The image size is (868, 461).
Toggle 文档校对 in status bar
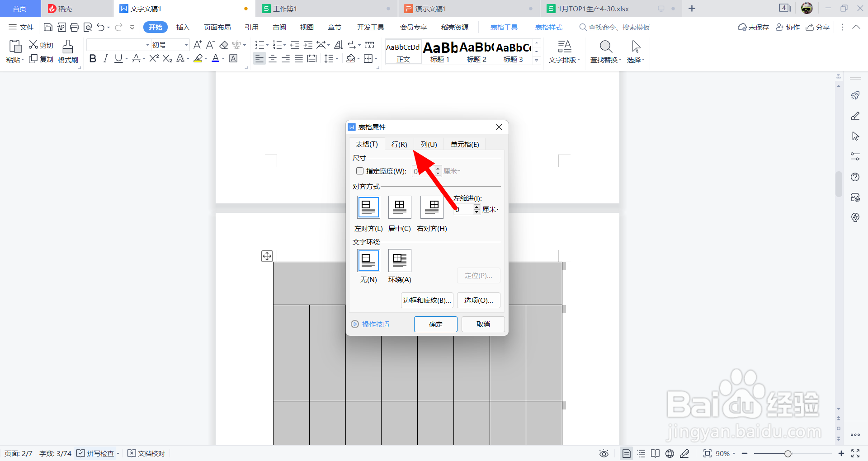click(146, 453)
